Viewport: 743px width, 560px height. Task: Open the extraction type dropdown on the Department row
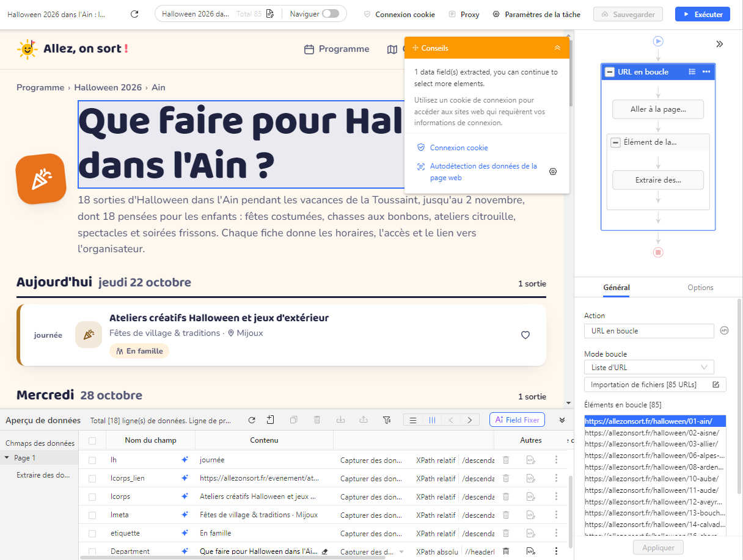401,551
